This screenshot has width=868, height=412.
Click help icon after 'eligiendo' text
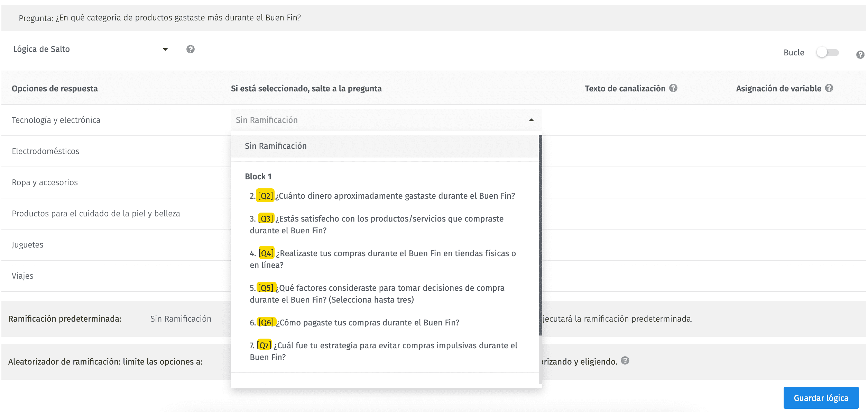pos(625,361)
